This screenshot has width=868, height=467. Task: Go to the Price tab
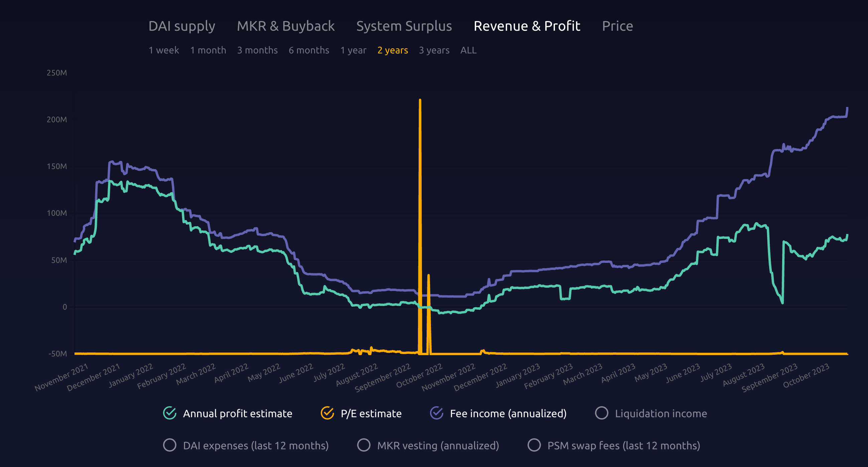click(x=617, y=26)
